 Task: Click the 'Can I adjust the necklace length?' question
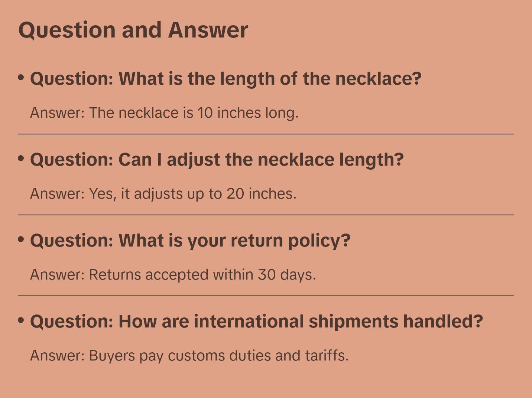click(x=217, y=160)
